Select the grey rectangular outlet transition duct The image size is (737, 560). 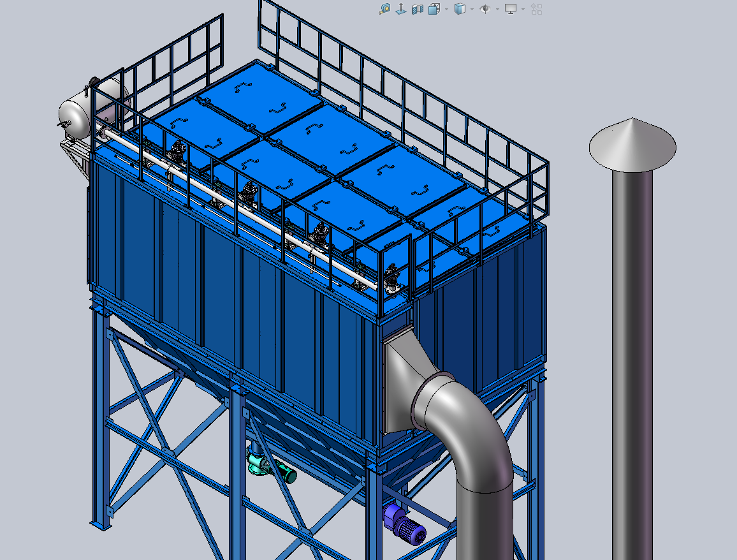[407, 380]
